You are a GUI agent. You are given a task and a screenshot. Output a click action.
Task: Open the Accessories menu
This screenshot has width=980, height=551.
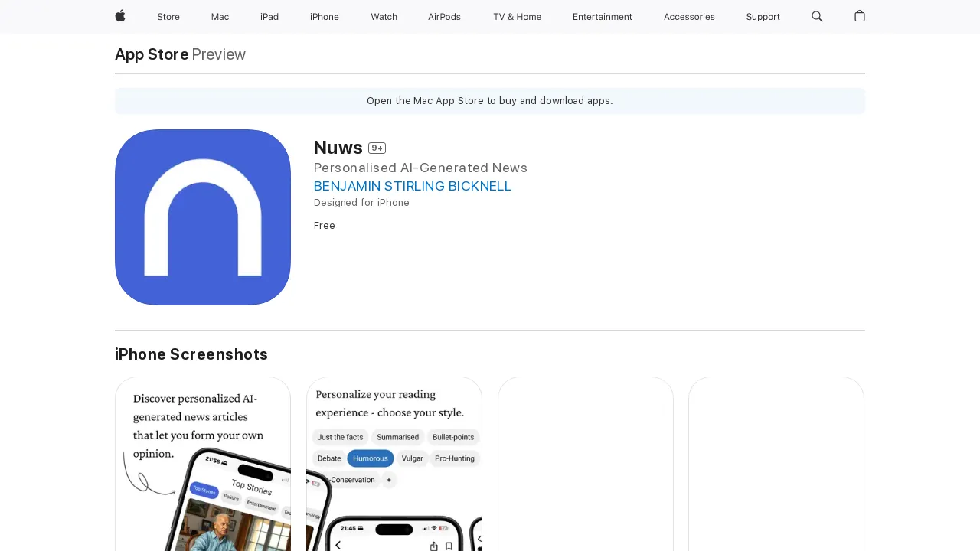[689, 17]
